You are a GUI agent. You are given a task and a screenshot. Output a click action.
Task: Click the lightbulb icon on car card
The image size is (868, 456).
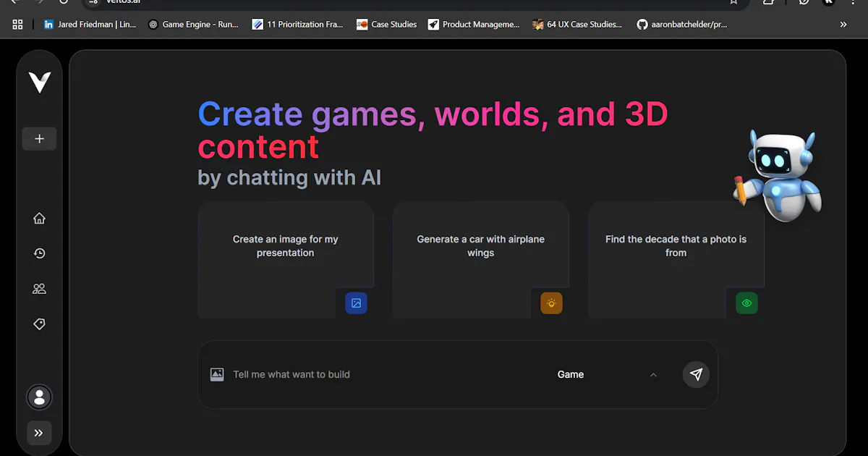(x=551, y=303)
